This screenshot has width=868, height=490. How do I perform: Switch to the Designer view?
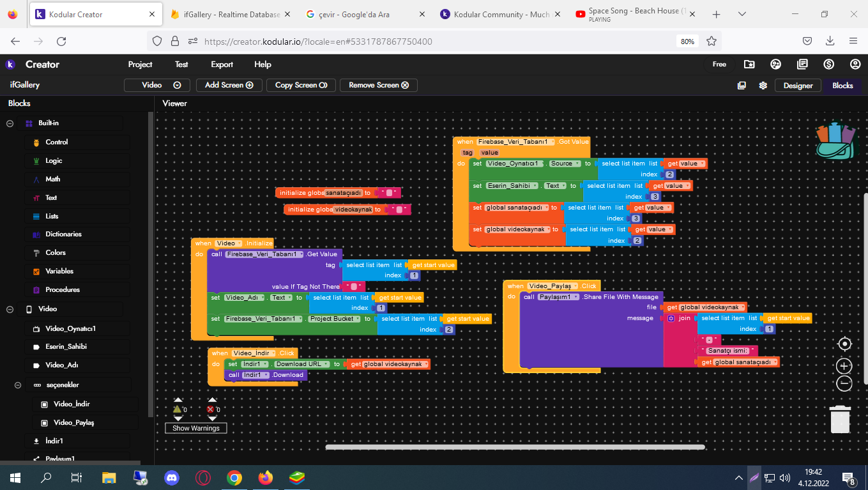[x=798, y=86]
